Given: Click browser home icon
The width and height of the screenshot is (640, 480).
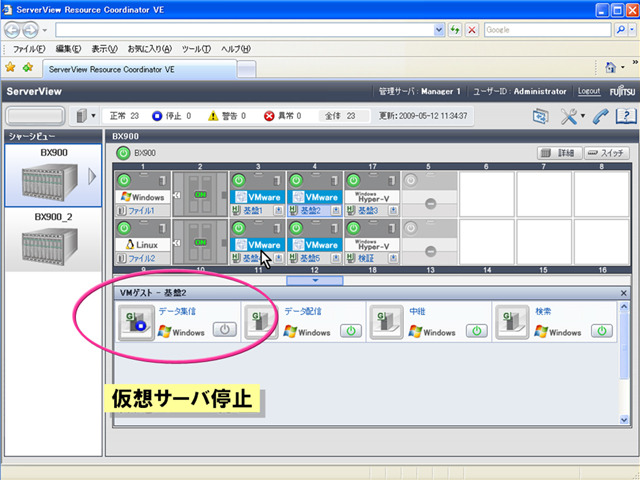Looking at the screenshot, I should [611, 67].
